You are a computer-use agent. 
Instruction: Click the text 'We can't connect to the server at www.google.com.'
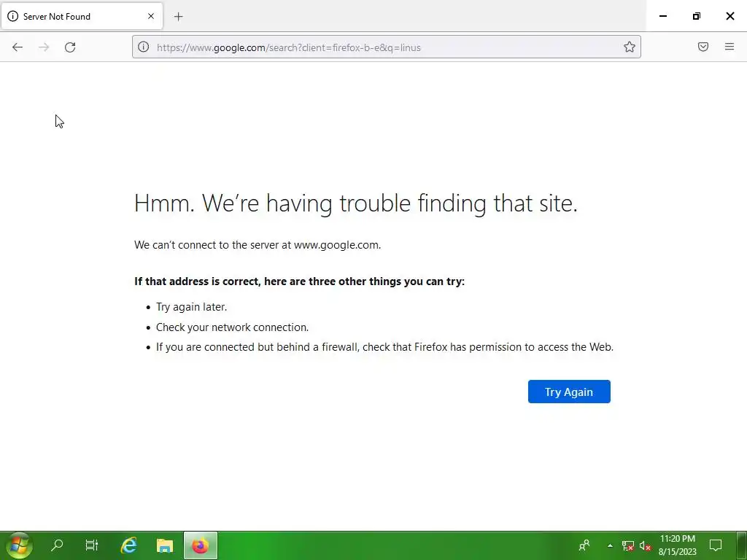258,245
